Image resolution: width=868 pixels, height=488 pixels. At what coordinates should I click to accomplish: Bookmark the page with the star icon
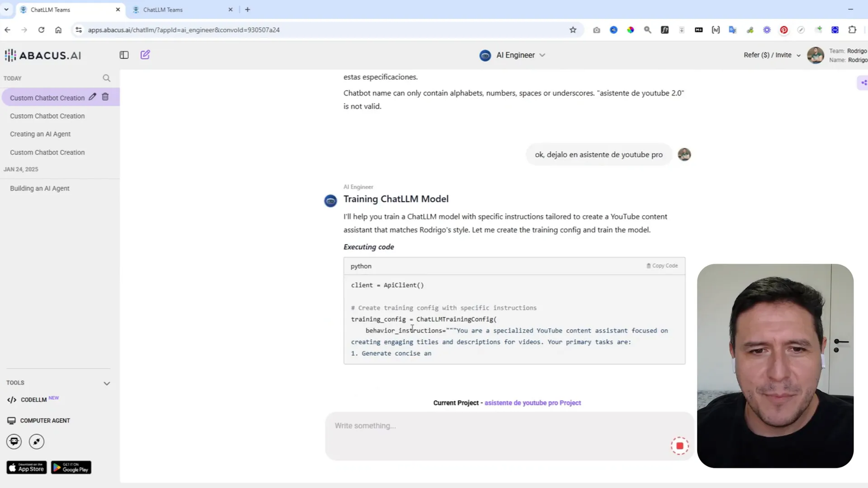pyautogui.click(x=573, y=30)
